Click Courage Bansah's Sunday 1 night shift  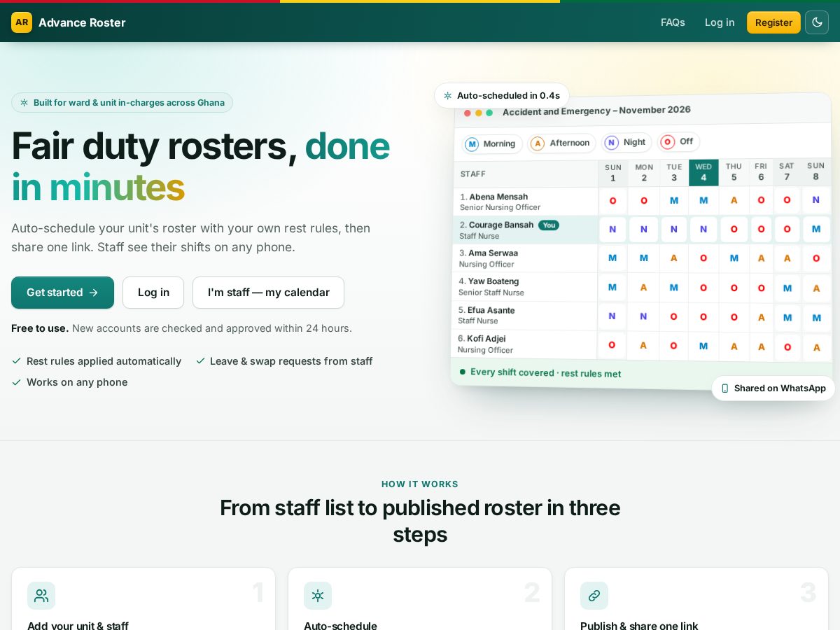click(x=612, y=229)
